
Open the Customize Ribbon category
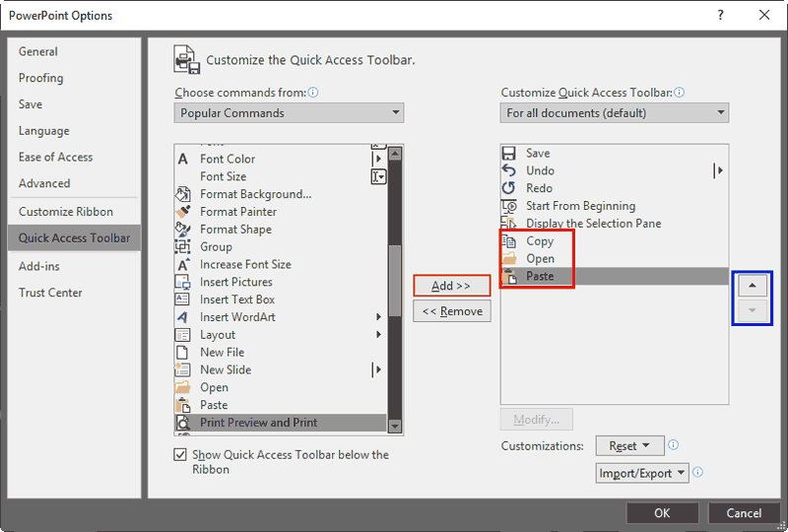tap(66, 212)
